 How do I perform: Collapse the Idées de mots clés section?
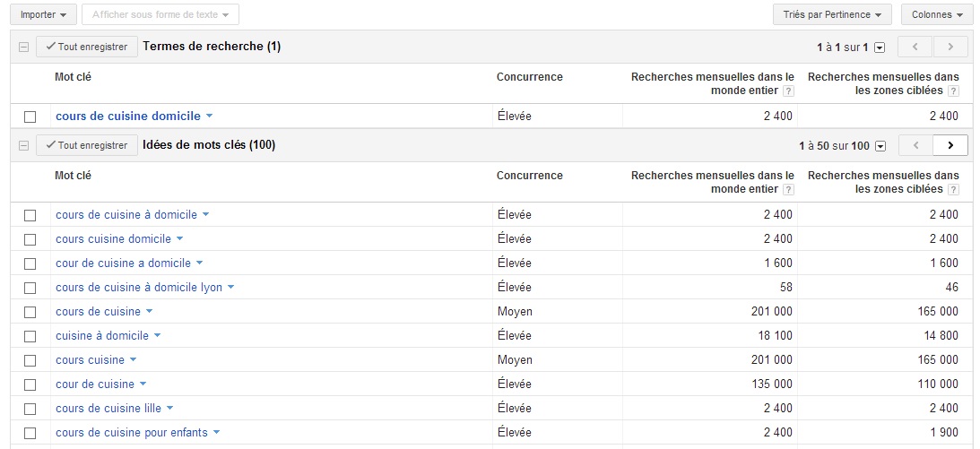pyautogui.click(x=23, y=145)
